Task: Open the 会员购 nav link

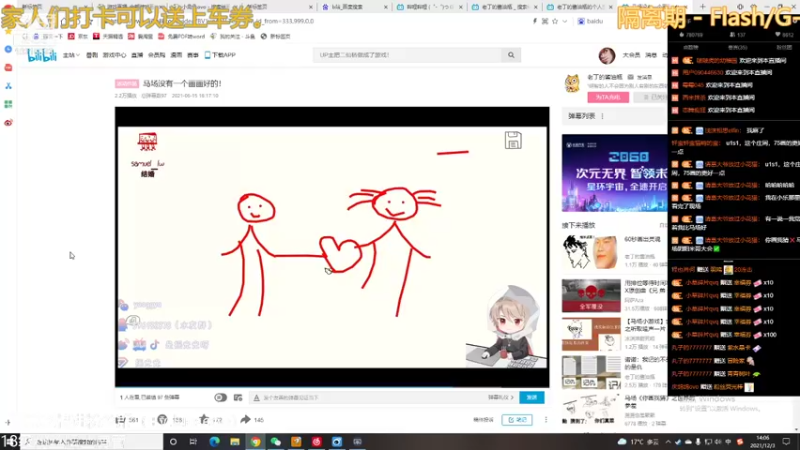Action: [x=157, y=55]
